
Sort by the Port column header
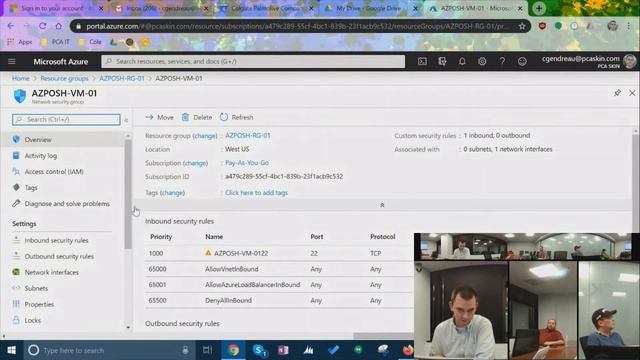[x=316, y=237]
